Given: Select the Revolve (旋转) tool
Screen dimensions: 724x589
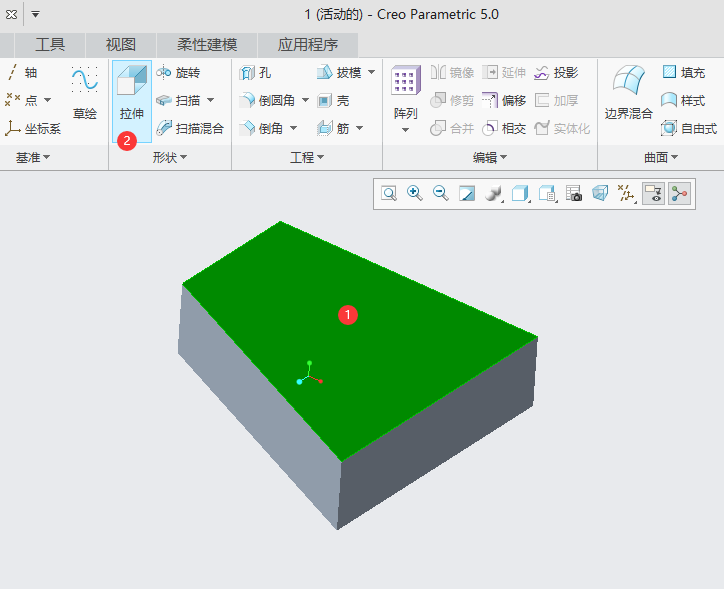Looking at the screenshot, I should (178, 73).
